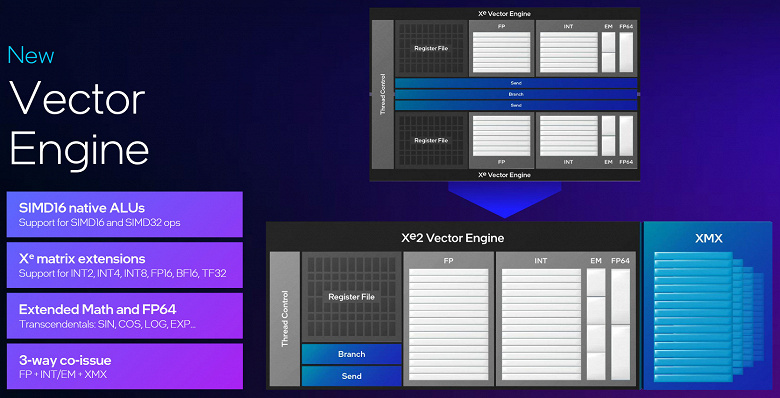Select the Send bar in Xe2 engine
Image resolution: width=780 pixels, height=398 pixels.
pyautogui.click(x=352, y=376)
